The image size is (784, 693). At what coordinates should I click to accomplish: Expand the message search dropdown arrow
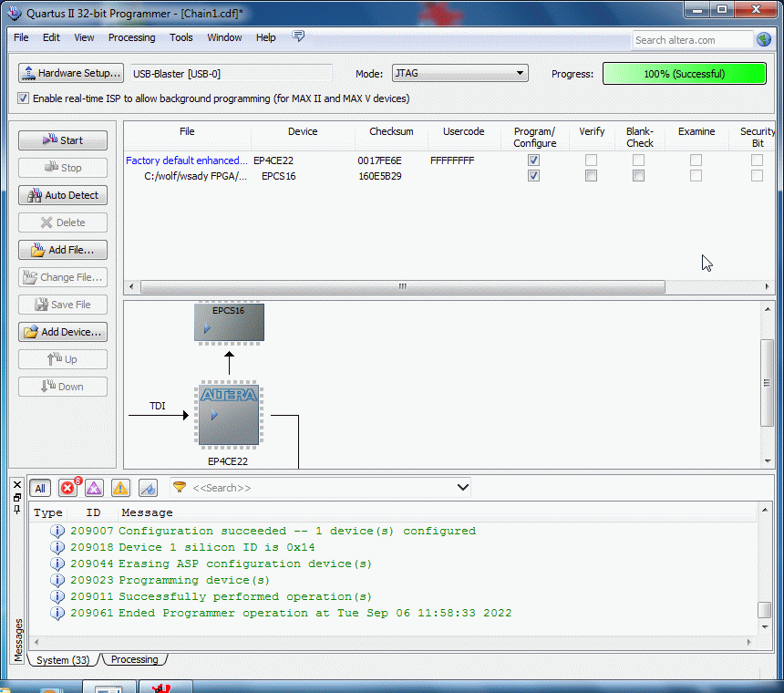(x=462, y=488)
